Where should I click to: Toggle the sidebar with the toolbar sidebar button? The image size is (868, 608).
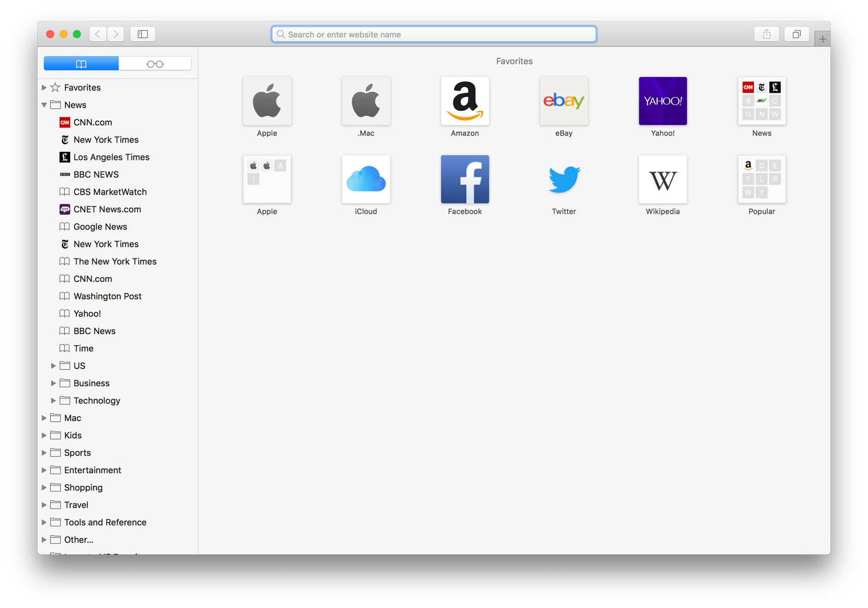click(142, 34)
